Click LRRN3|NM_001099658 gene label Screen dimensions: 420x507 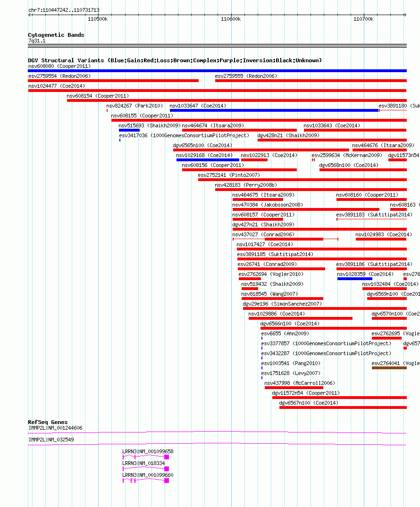148,451
